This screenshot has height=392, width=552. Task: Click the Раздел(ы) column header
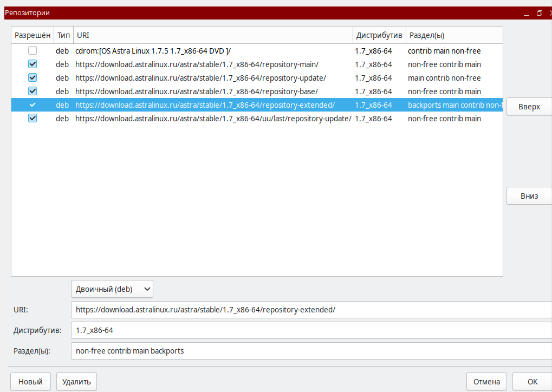pos(454,35)
